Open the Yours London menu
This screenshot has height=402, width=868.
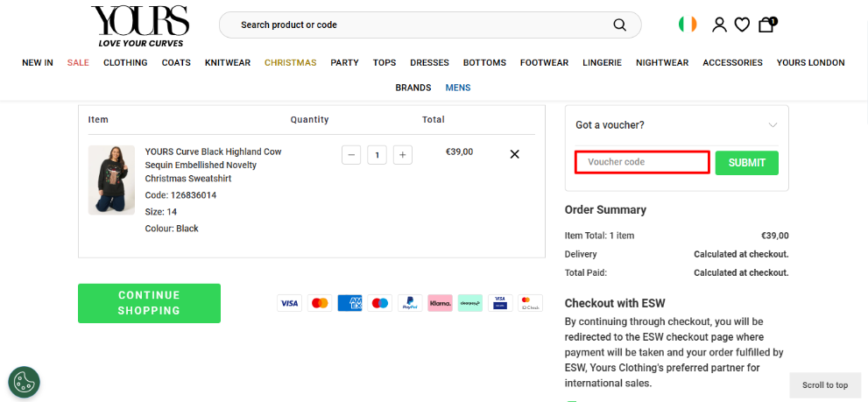[810, 62]
